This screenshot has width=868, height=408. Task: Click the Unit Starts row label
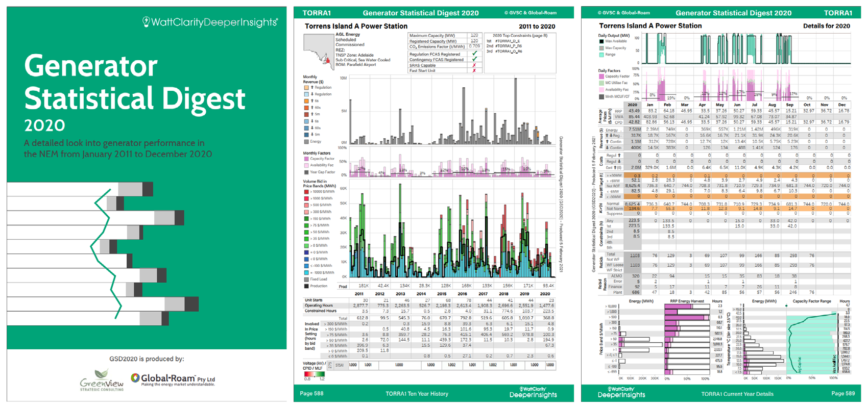(314, 300)
